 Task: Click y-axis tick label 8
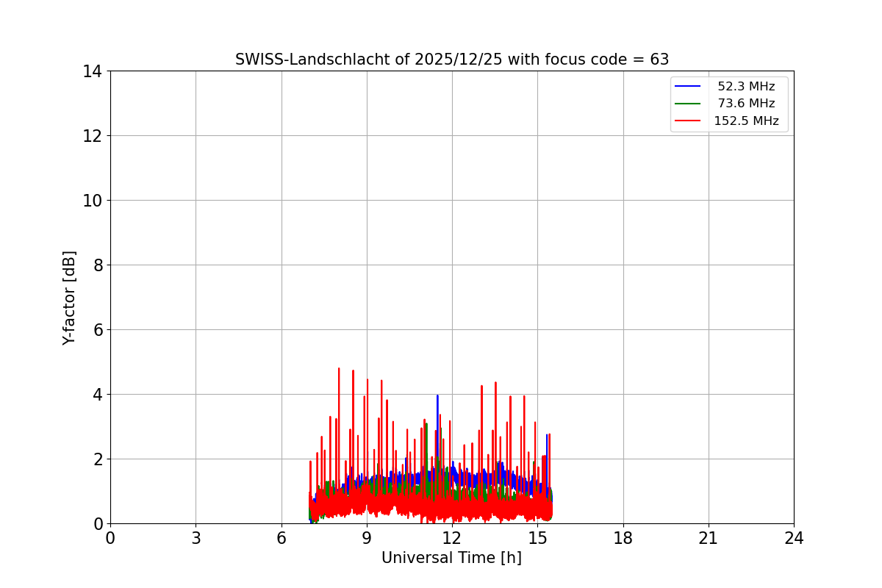[x=97, y=265]
